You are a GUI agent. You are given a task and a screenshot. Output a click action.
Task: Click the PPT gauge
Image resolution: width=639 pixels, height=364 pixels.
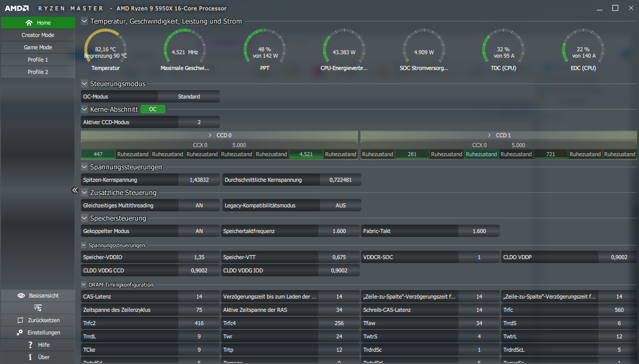(265, 50)
